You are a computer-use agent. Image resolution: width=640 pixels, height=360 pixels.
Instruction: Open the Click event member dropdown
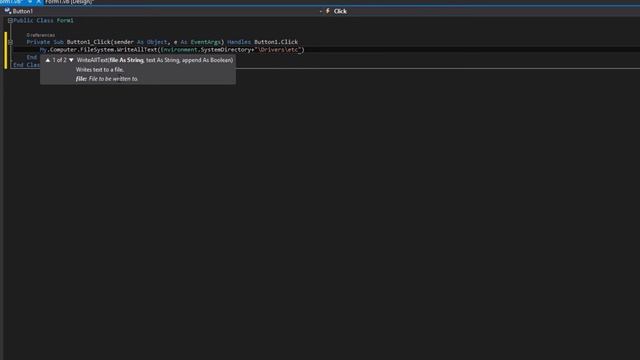point(482,11)
